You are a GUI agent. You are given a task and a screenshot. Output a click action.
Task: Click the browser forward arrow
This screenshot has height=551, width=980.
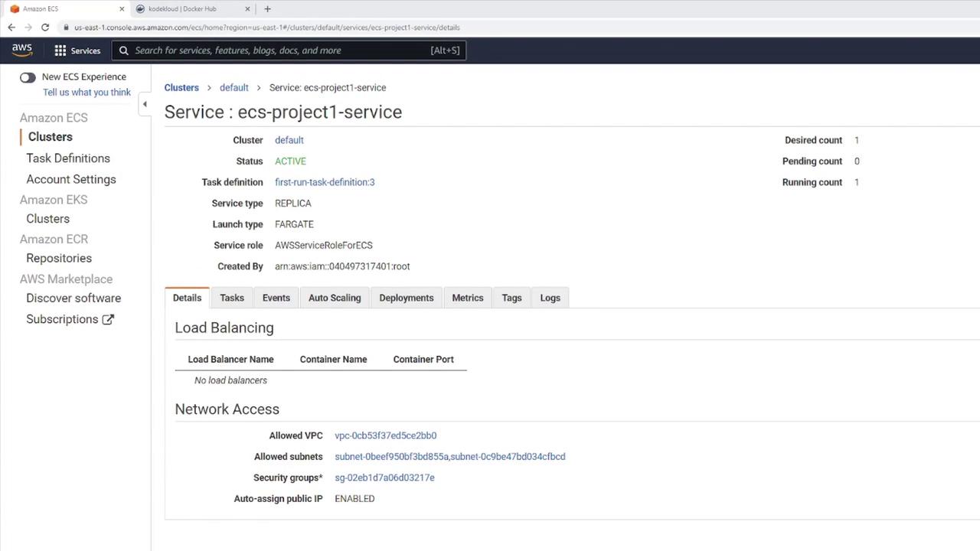[28, 28]
